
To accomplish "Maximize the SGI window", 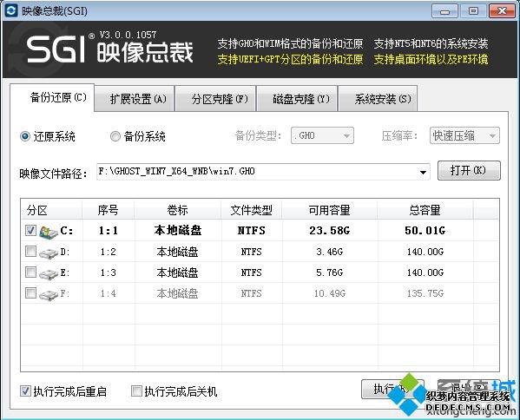I will 473,11.
